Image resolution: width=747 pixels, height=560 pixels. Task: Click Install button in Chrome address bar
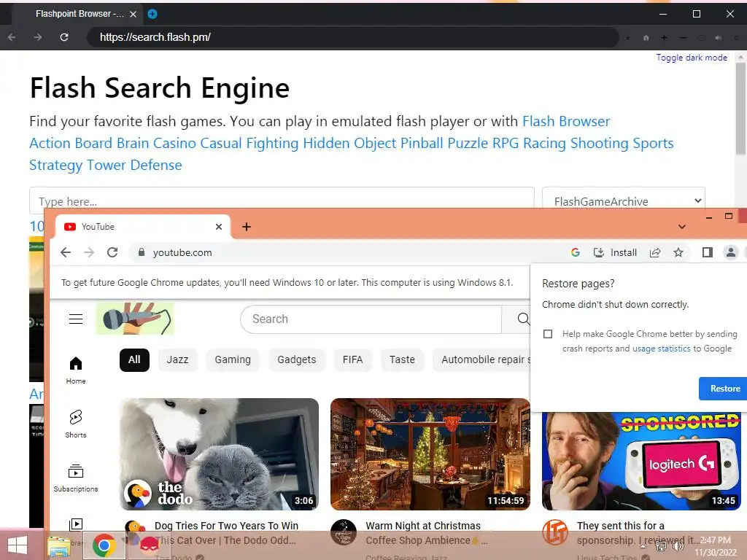pyautogui.click(x=615, y=252)
